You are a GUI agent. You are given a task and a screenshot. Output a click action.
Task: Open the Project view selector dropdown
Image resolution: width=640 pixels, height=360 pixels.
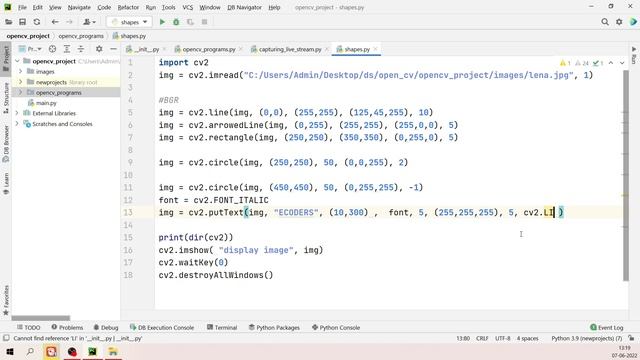click(x=30, y=49)
